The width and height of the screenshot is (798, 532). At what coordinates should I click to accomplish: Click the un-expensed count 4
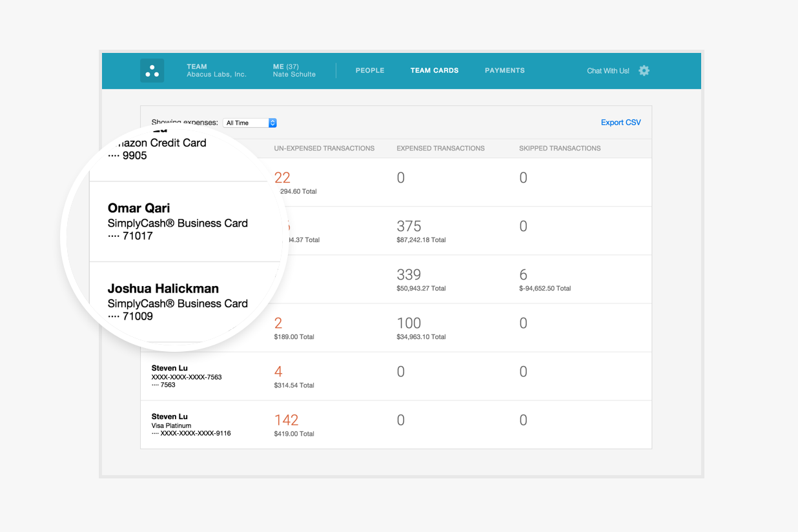[x=278, y=371]
